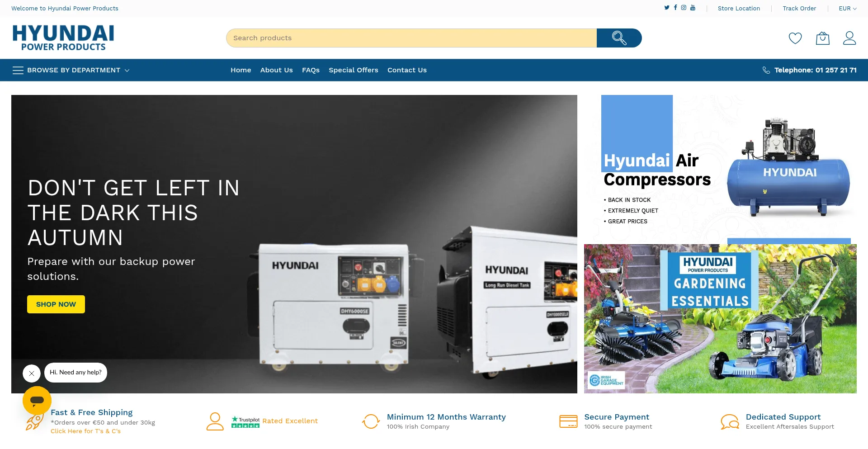The height and width of the screenshot is (449, 868).
Task: Click the 'Hi. Need any help?' chat message
Action: (x=75, y=373)
